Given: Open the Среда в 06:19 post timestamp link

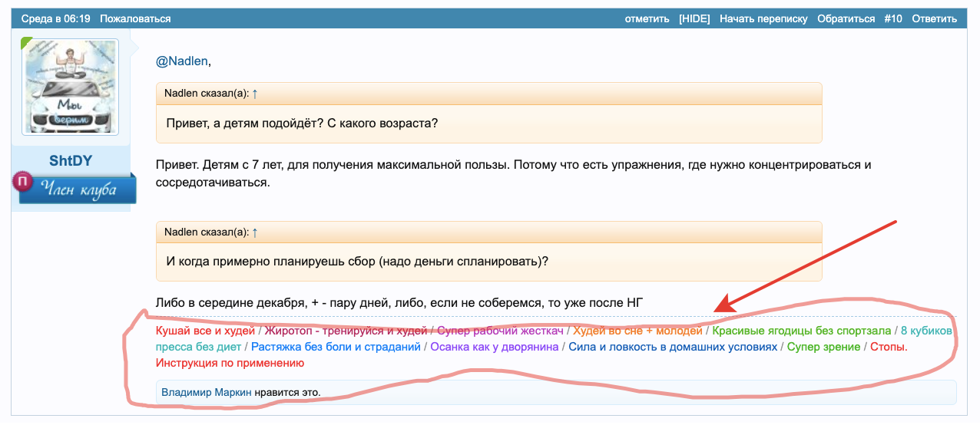Looking at the screenshot, I should click(55, 18).
